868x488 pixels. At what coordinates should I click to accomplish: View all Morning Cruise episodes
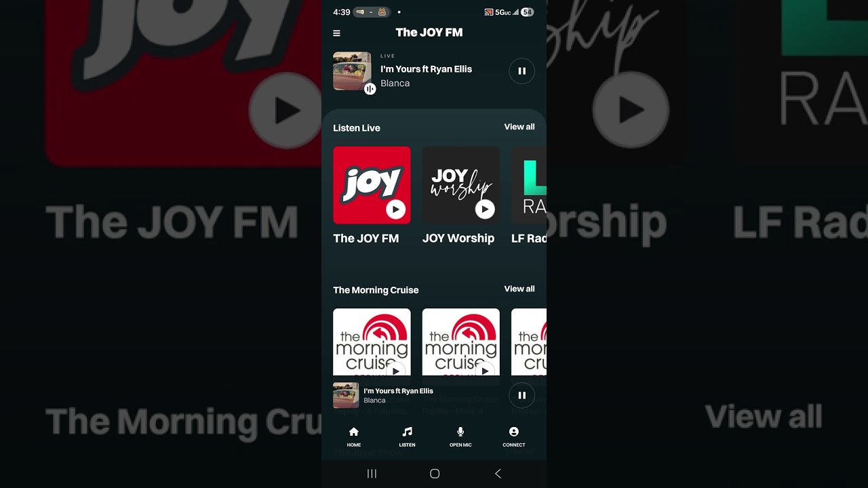click(x=519, y=289)
